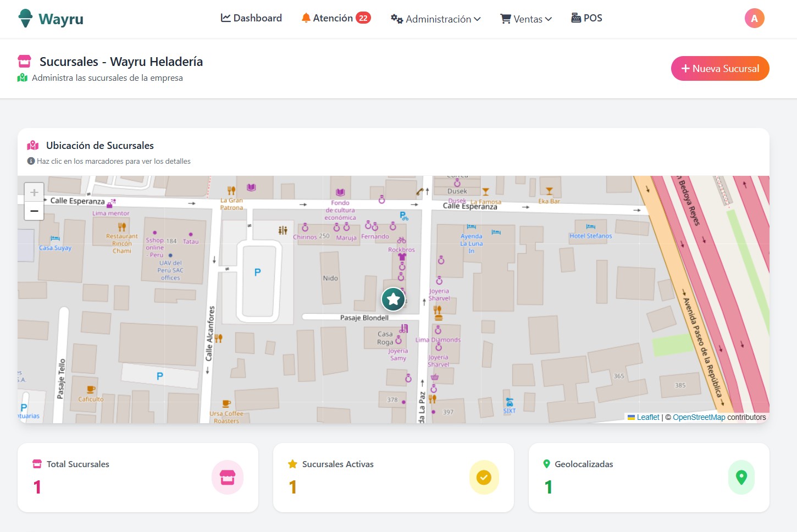Click the Joyeria Samy label on map
This screenshot has height=532, width=797.
(398, 354)
